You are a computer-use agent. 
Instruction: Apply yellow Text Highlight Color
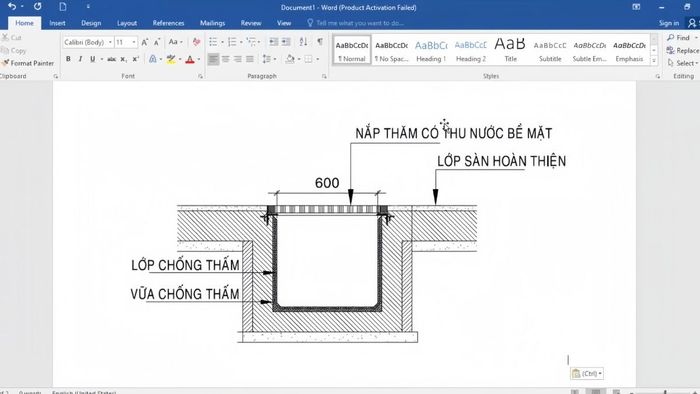click(171, 59)
